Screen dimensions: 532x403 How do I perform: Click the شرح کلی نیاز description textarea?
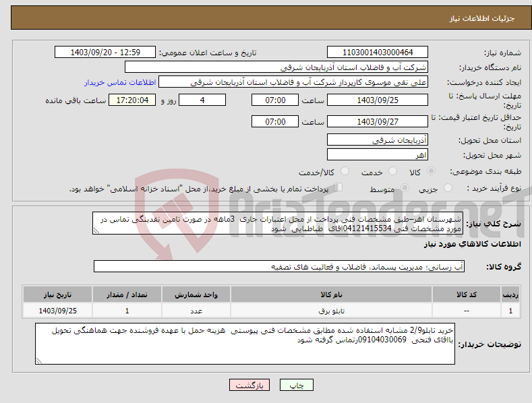278,223
